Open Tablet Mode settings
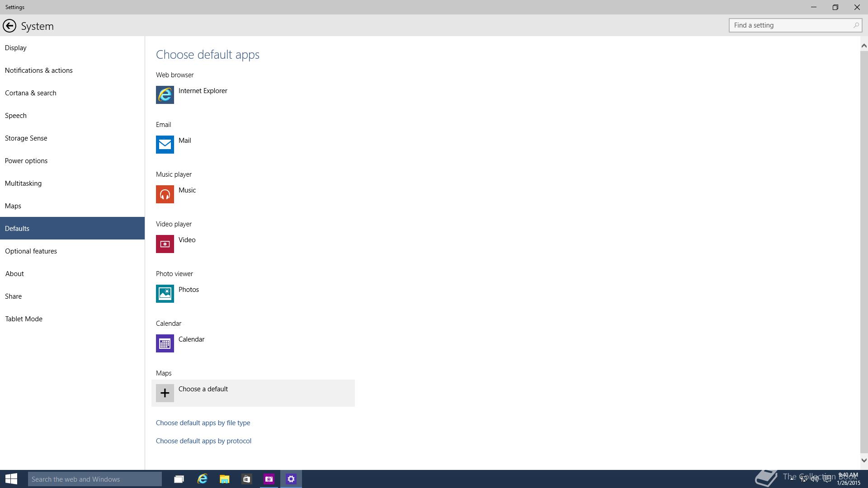 pos(72,319)
